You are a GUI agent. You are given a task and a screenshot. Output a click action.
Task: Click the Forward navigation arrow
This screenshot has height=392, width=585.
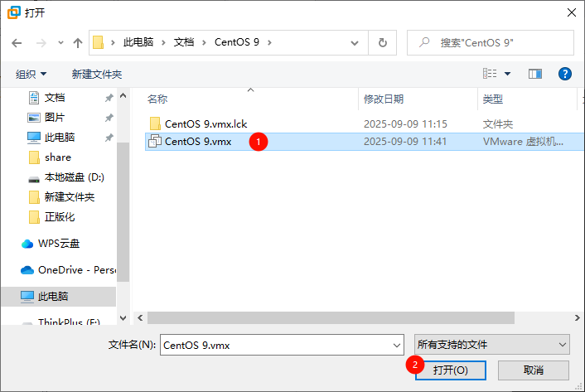pos(41,43)
